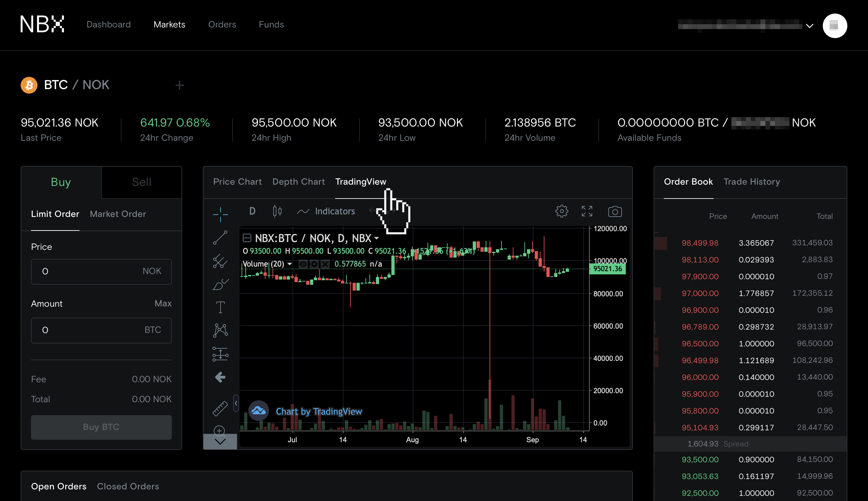The image size is (868, 501).
Task: Select the text annotation tool
Action: [x=220, y=307]
